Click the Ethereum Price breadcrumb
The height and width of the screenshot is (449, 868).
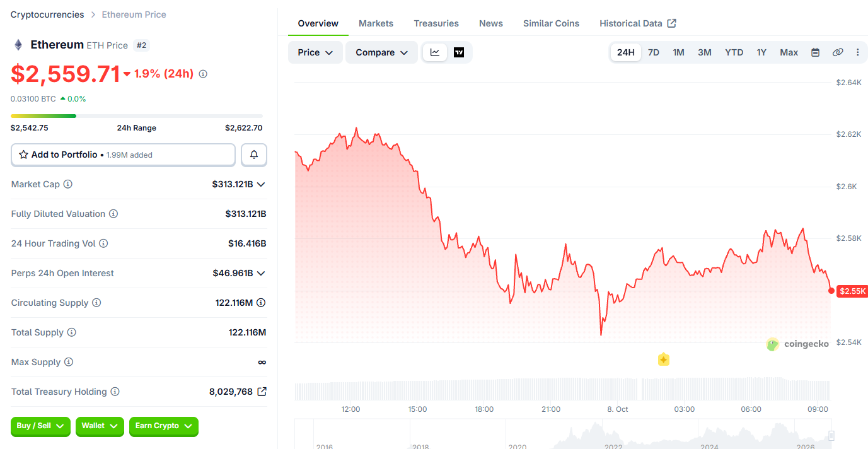134,15
